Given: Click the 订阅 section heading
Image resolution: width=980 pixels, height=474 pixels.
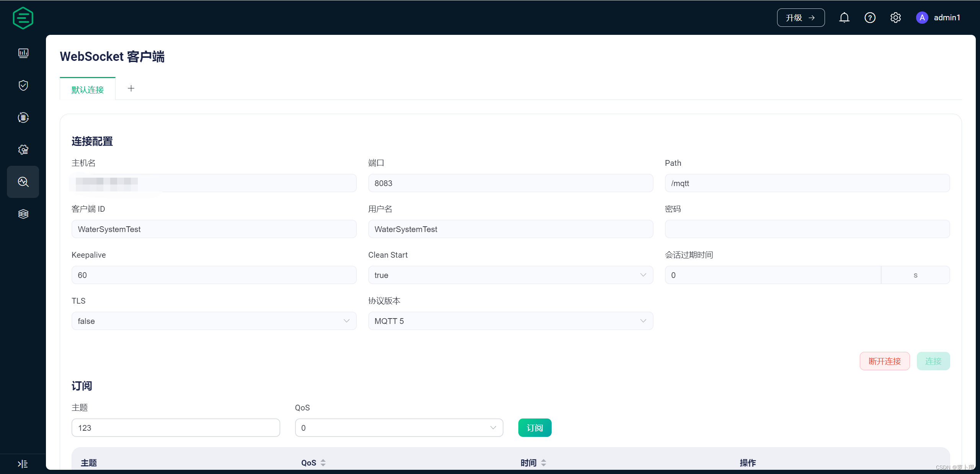Looking at the screenshot, I should coord(82,386).
